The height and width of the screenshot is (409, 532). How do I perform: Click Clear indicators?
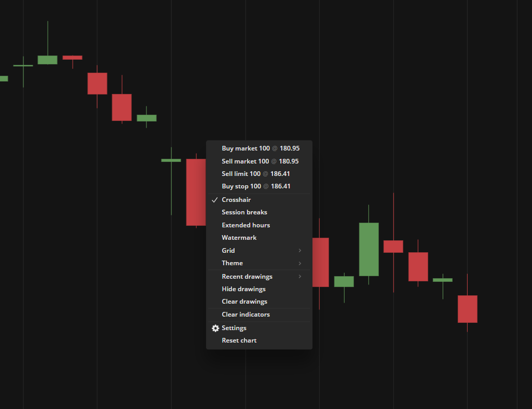[x=259, y=315]
